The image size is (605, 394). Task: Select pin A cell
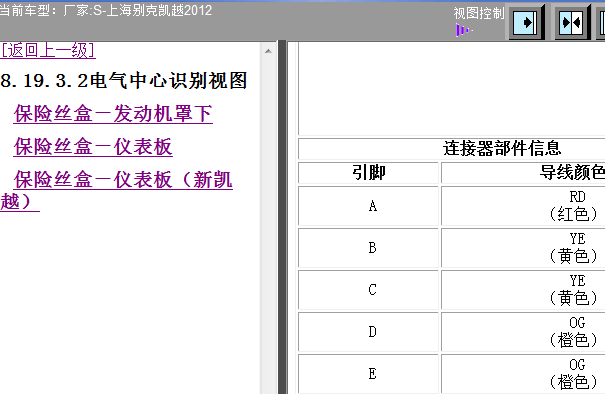click(x=368, y=206)
